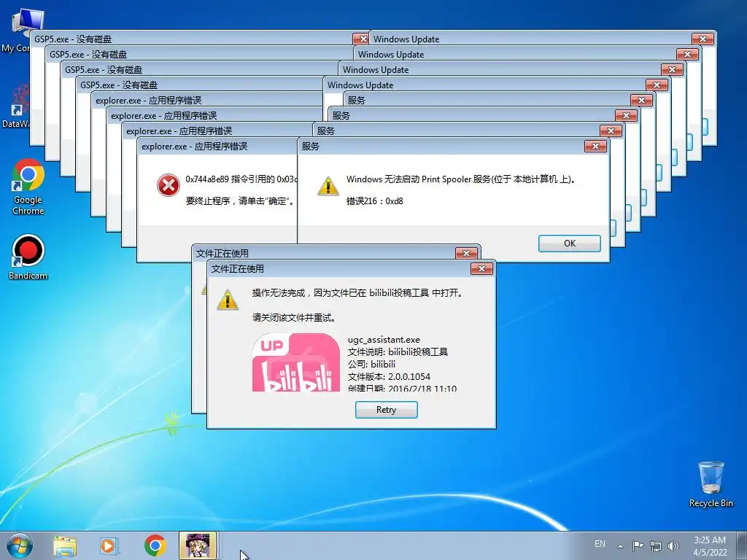
Task: Open the DataWa desktop shortcut
Action: point(16,106)
